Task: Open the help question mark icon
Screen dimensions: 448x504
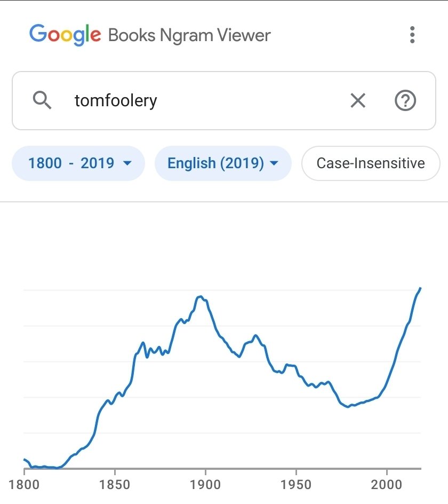Action: [405, 100]
